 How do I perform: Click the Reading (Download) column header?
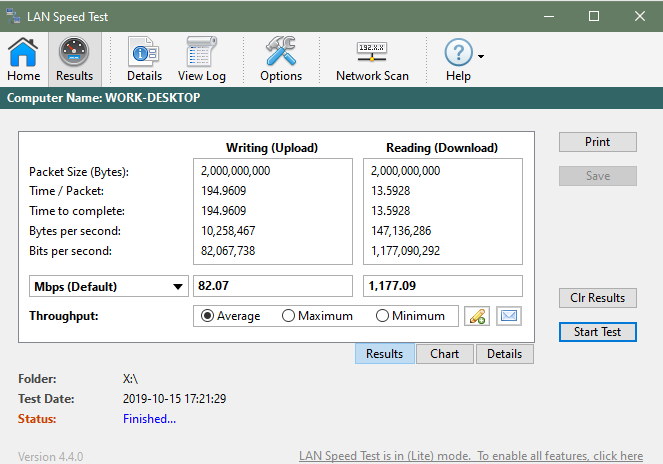(442, 148)
